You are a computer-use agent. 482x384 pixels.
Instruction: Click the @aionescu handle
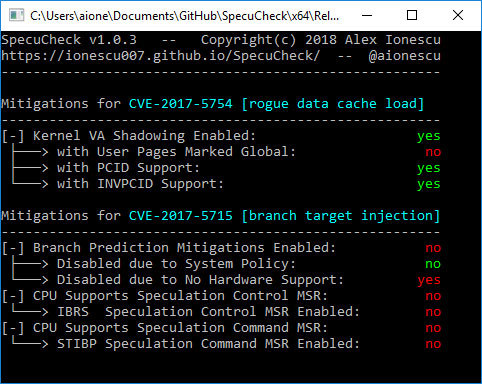(404, 56)
